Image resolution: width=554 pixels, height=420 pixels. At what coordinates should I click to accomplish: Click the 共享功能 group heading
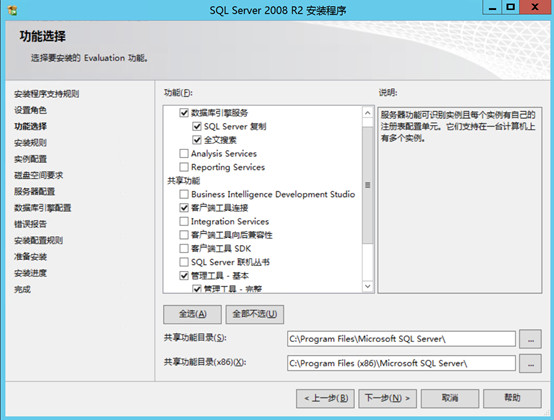coord(183,181)
